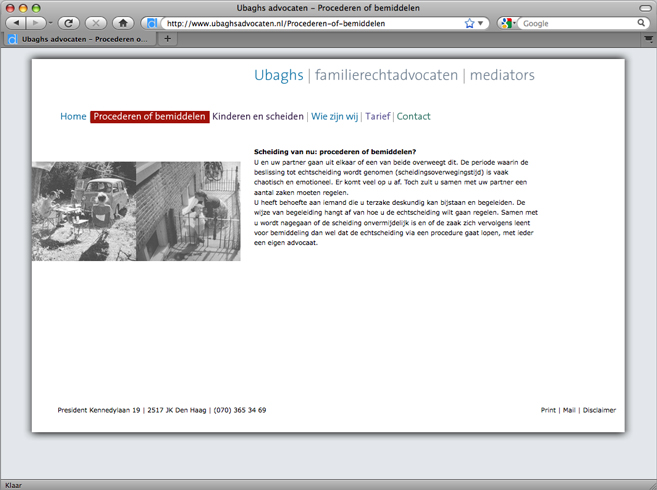The width and height of the screenshot is (657, 490).
Task: Open the Wie zijn wij menu item
Action: 334,116
